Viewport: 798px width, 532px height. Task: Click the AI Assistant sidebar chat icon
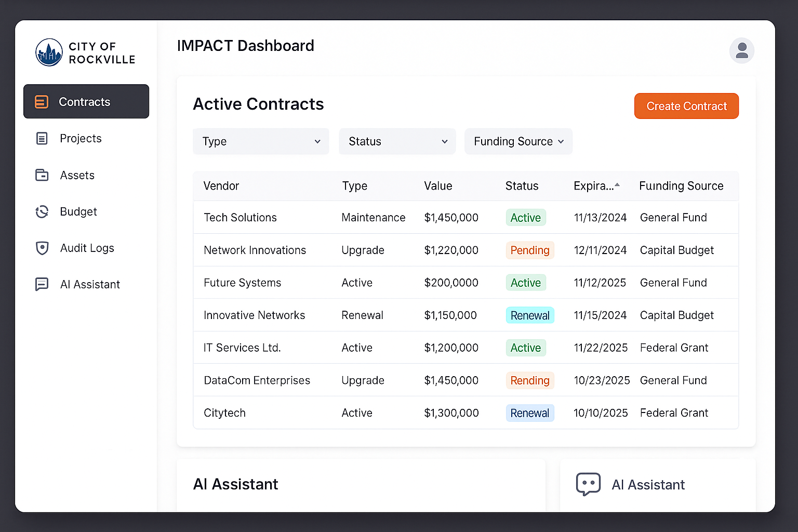click(42, 284)
